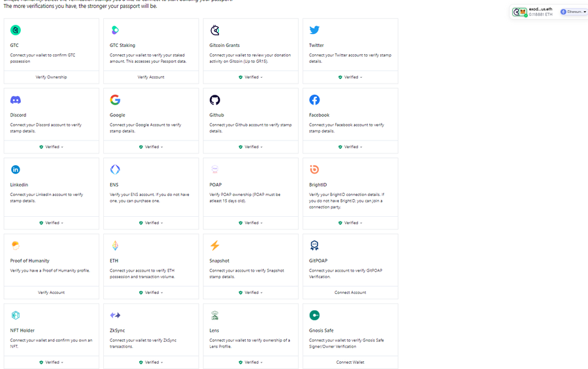This screenshot has width=588, height=369.
Task: Click the ZkSync arrows icon
Action: click(115, 315)
